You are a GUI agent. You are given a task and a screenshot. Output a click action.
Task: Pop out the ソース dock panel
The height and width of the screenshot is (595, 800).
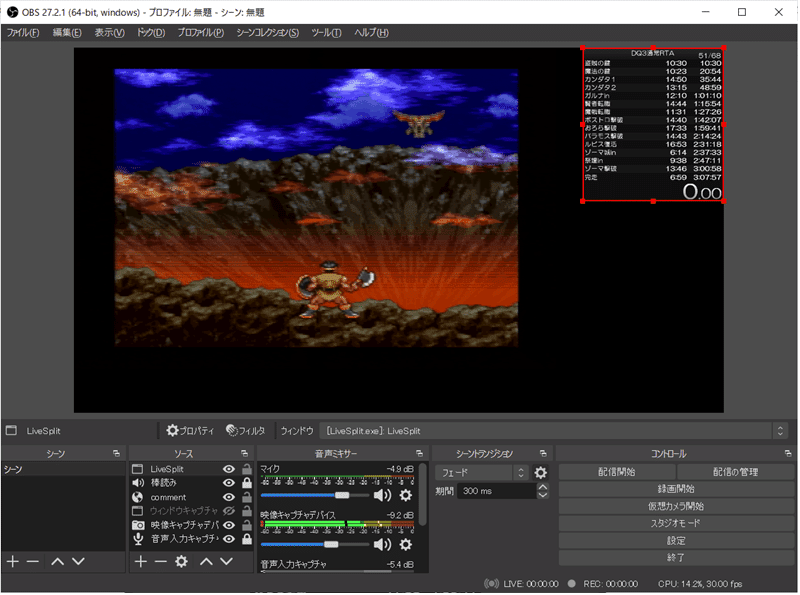point(244,454)
